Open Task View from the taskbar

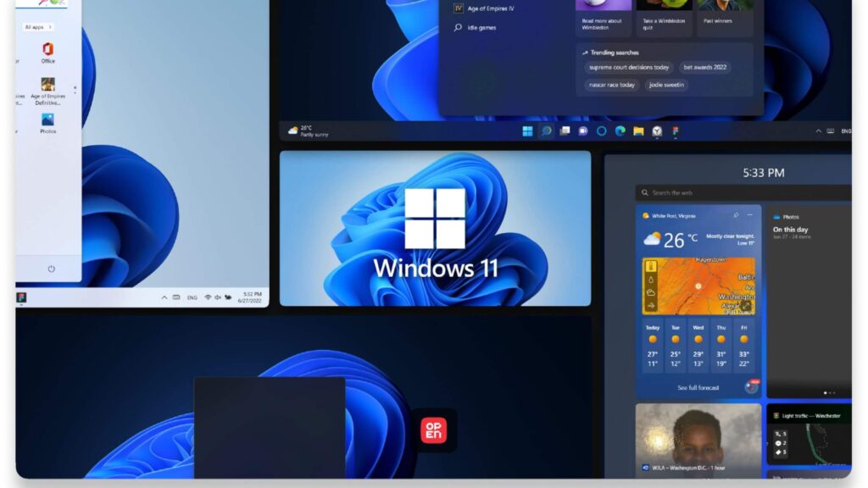[x=565, y=131]
